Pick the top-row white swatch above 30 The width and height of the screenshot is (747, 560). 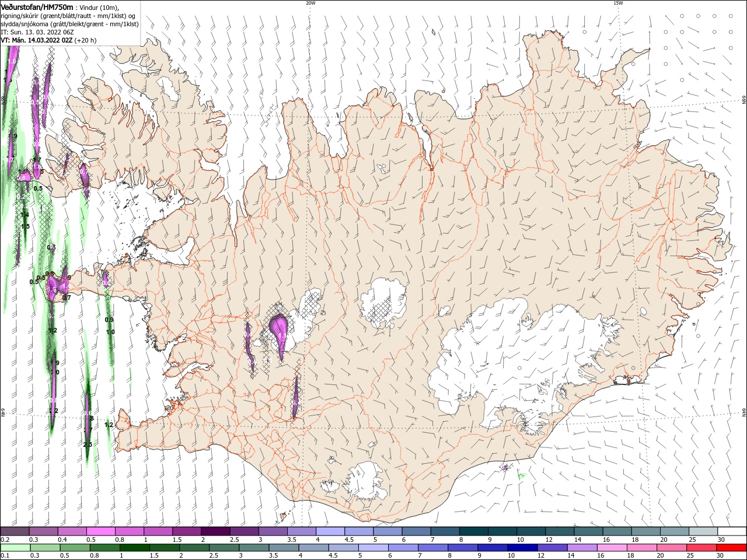[732, 531]
